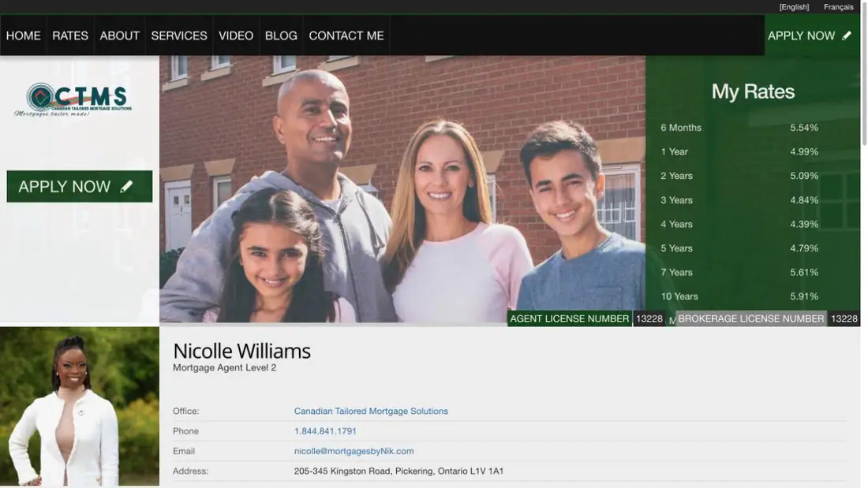Viewport: 868px width, 488px height.
Task: Click the AGENT LICENSE NUMBER label
Action: (x=569, y=319)
